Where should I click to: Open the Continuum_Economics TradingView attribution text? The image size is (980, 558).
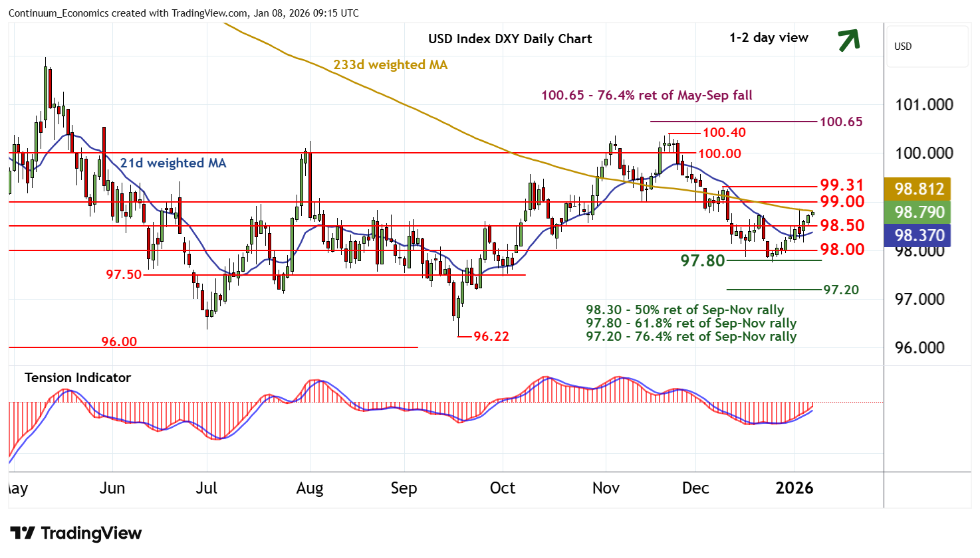click(184, 13)
